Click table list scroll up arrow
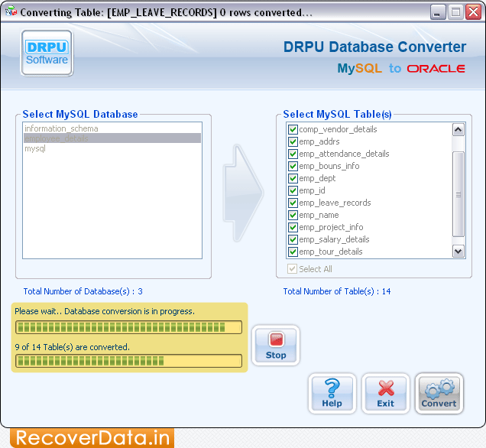486x448 pixels. (458, 130)
